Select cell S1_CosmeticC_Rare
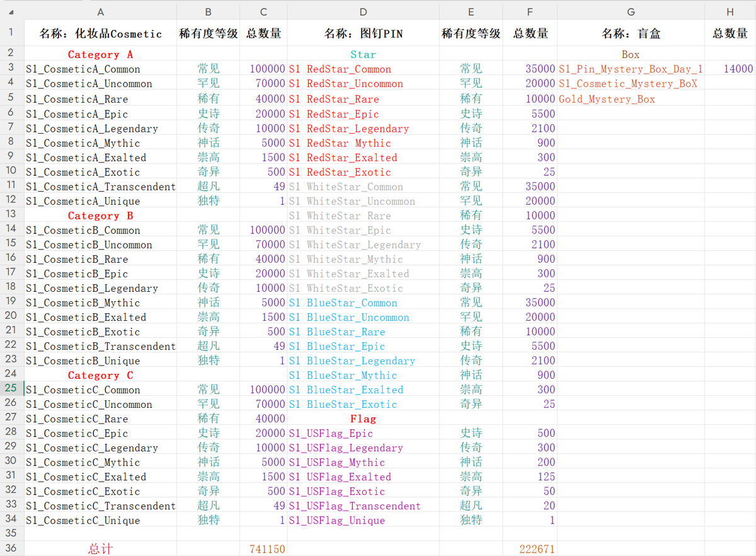 point(101,419)
